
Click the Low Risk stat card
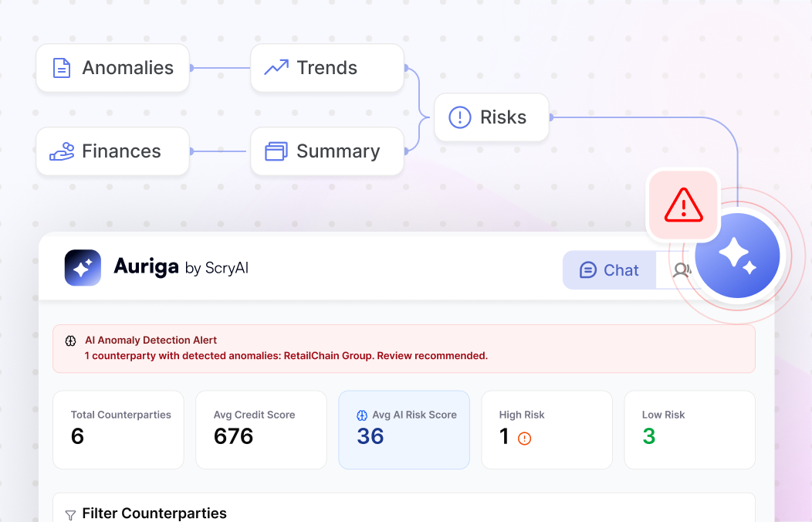690,430
